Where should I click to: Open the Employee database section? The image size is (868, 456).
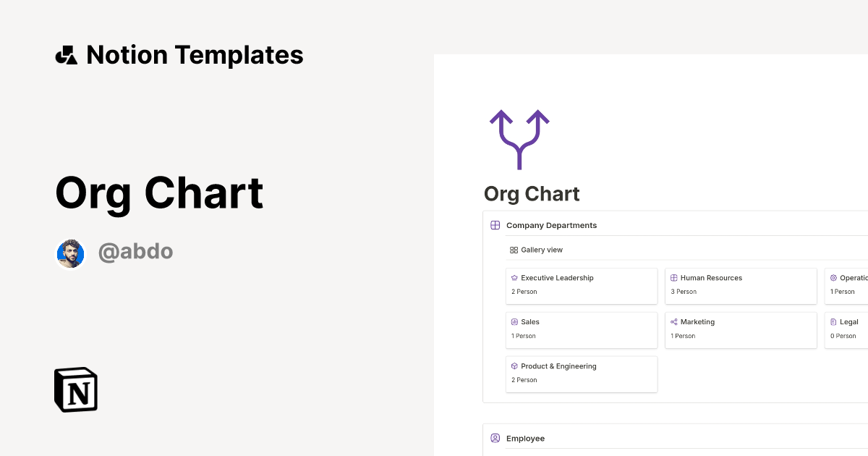[x=526, y=438]
